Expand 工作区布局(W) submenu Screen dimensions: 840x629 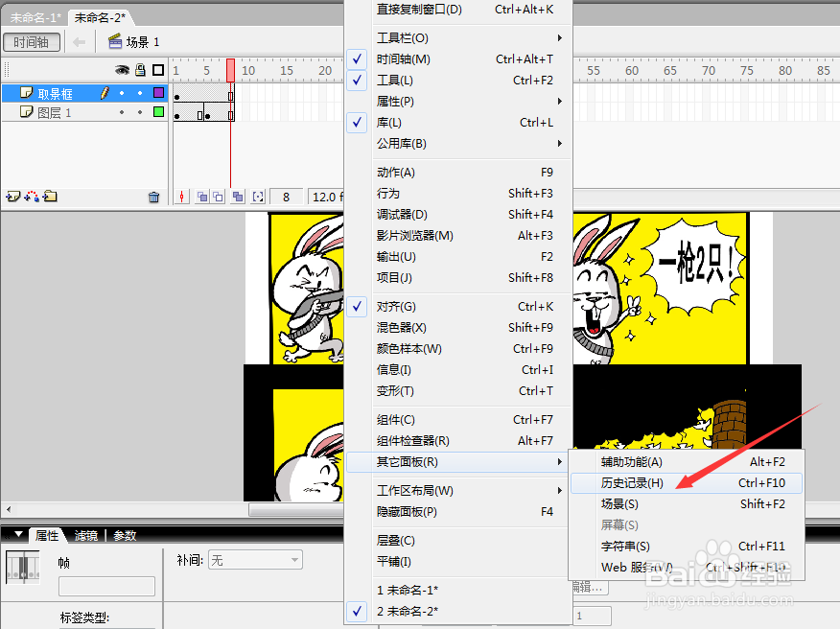pos(458,491)
